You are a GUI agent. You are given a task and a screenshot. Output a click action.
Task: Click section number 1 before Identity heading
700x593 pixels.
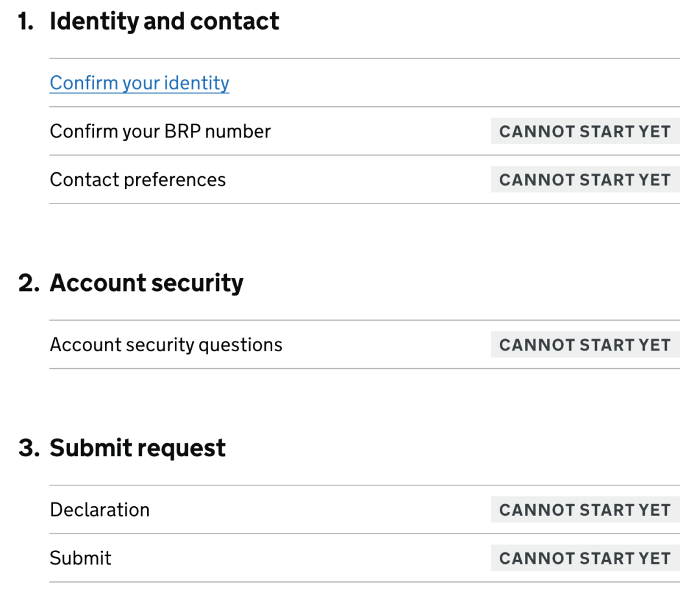[x=25, y=21]
